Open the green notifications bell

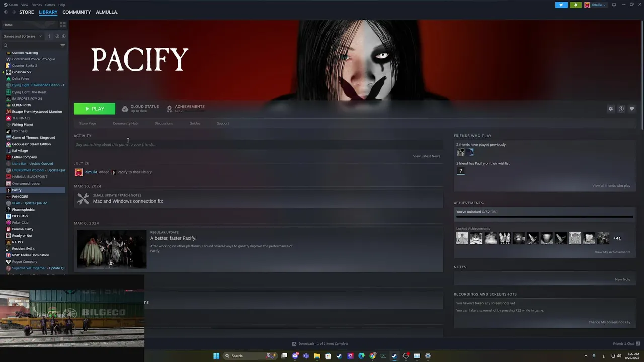(576, 5)
